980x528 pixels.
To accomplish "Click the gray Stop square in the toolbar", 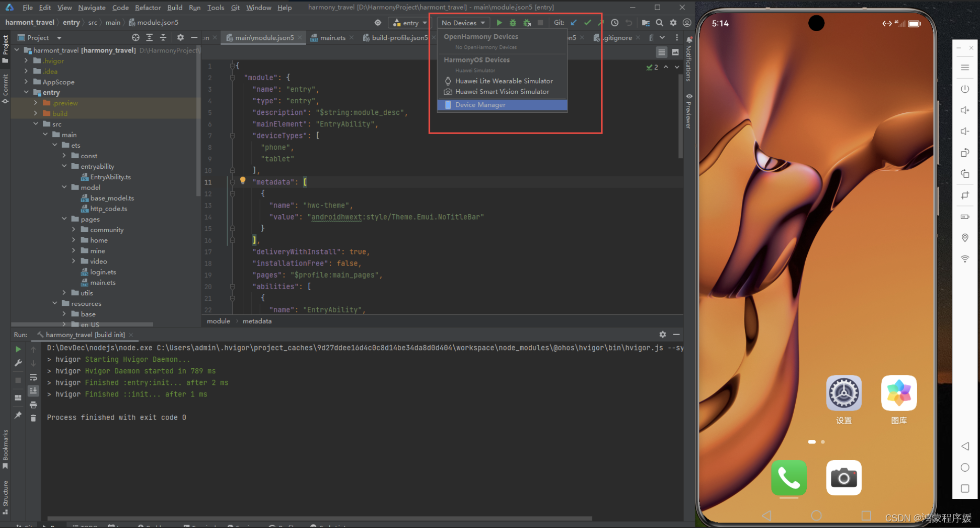I will tap(540, 23).
